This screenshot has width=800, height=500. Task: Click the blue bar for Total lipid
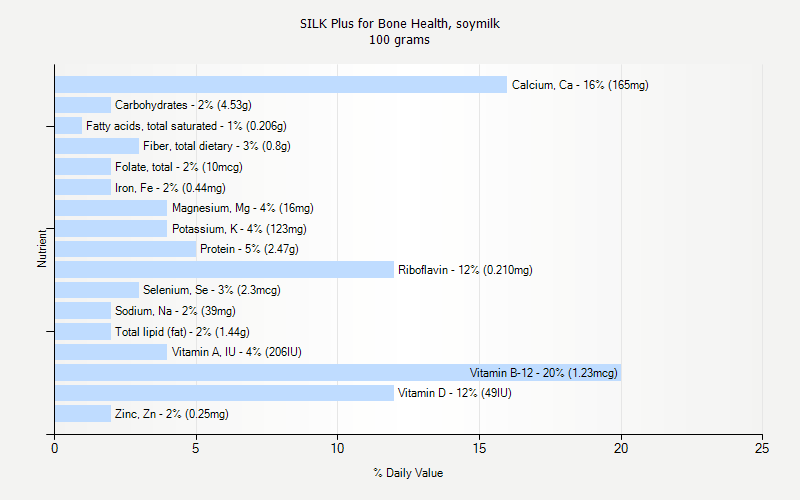(83, 332)
